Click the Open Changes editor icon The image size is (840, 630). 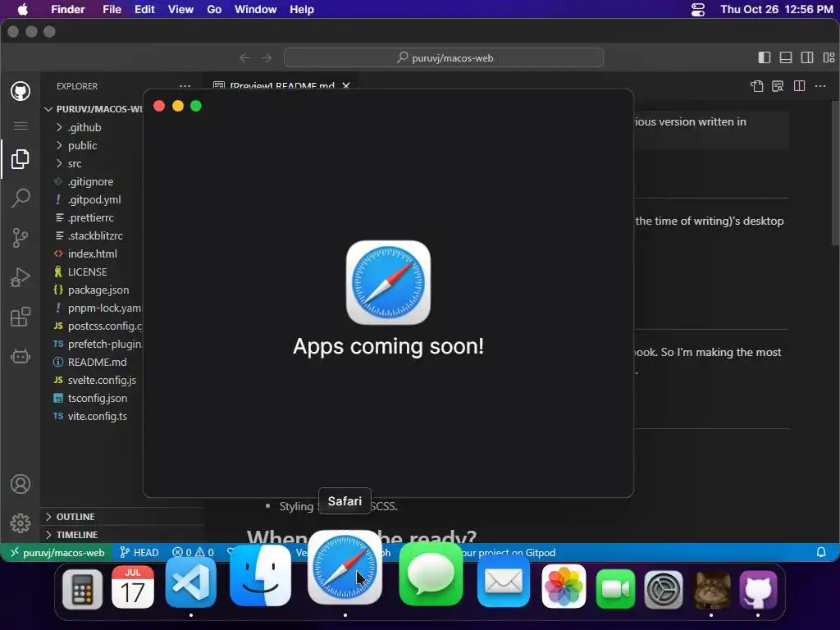click(x=756, y=86)
